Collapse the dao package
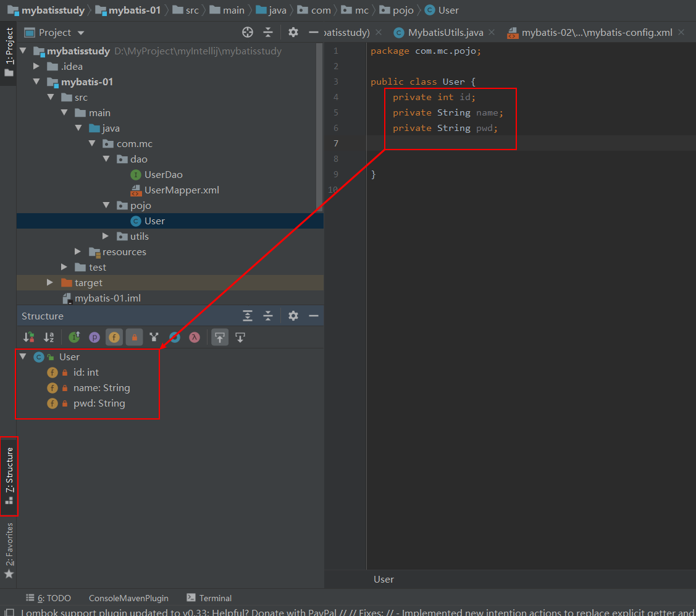Viewport: 696px width, 616px height. 106,159
